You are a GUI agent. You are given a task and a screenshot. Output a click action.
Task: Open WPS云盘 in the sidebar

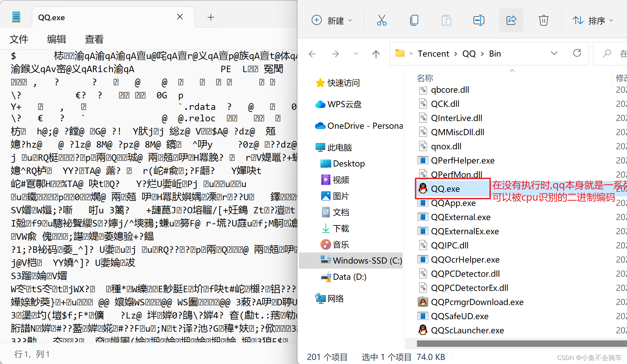(338, 104)
